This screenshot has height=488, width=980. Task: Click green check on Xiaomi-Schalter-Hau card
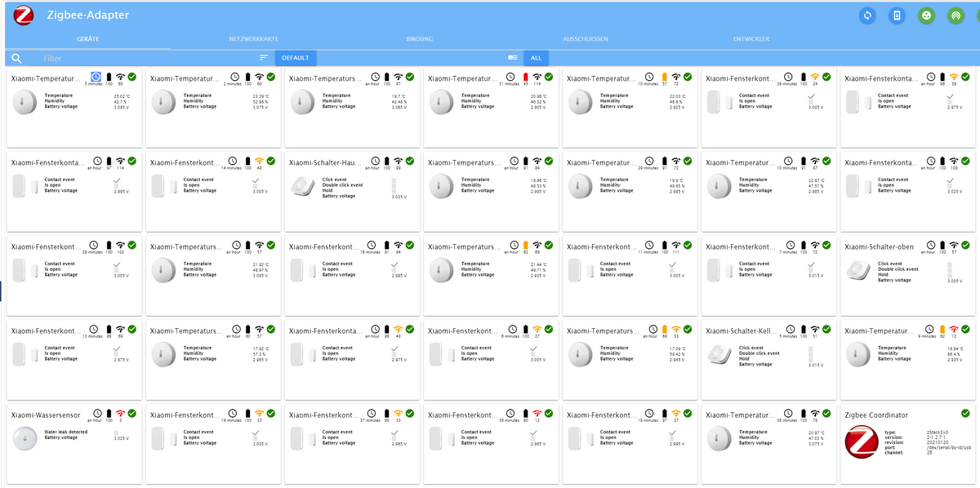(x=410, y=161)
